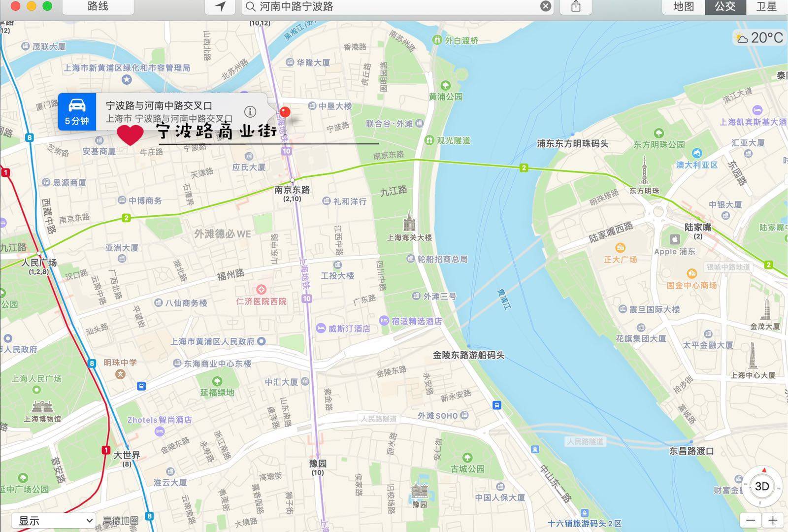This screenshot has height=532, width=788.
Task: Click the 外滩德必 WE label
Action: pos(223,233)
